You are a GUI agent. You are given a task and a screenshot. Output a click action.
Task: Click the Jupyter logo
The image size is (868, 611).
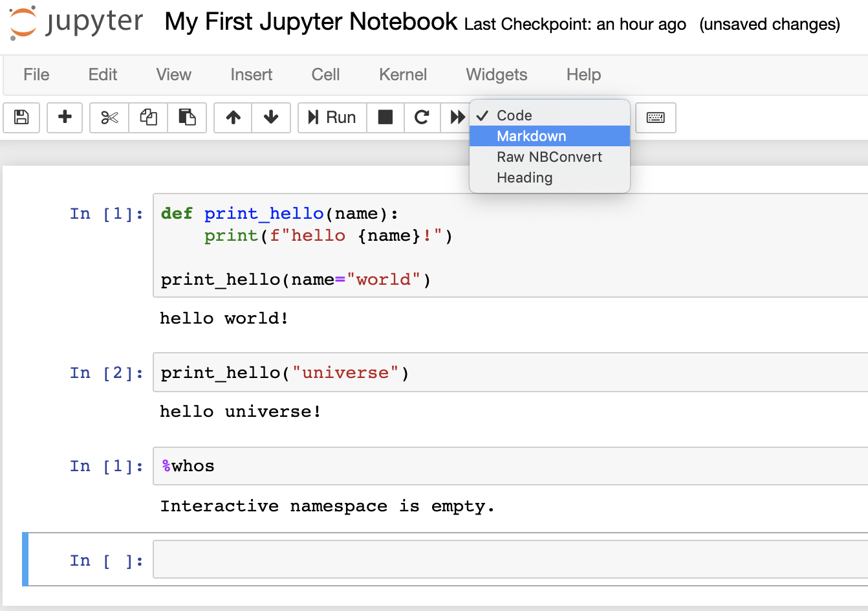[x=76, y=23]
